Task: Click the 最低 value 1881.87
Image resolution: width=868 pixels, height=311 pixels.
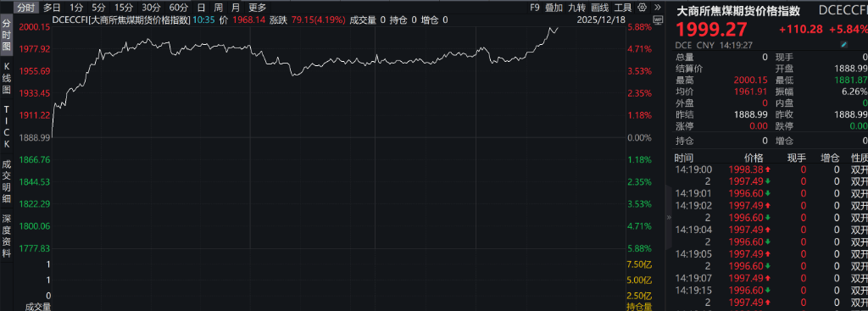Action: [x=851, y=80]
